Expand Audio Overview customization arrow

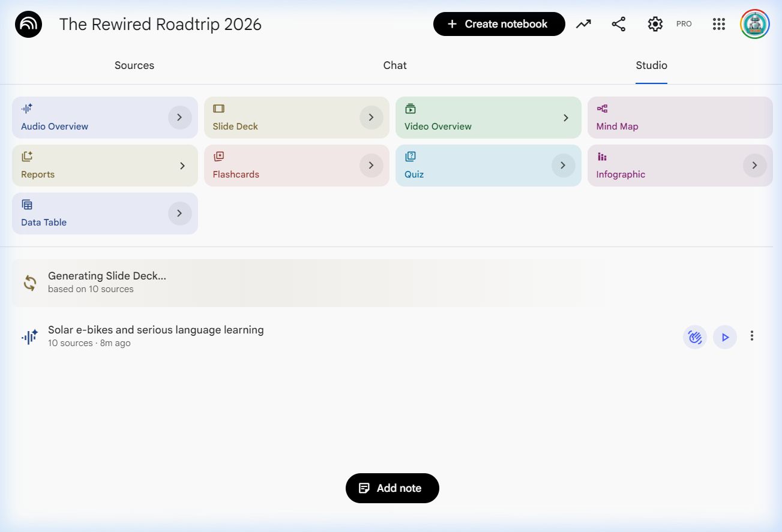click(179, 118)
